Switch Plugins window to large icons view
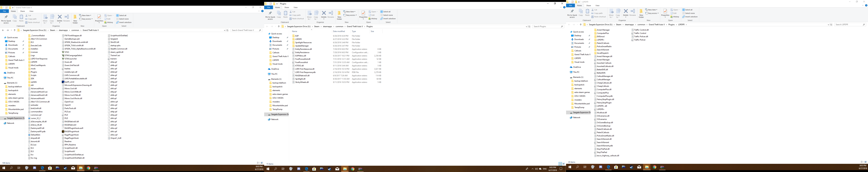The width and height of the screenshot is (868, 172). [564, 164]
